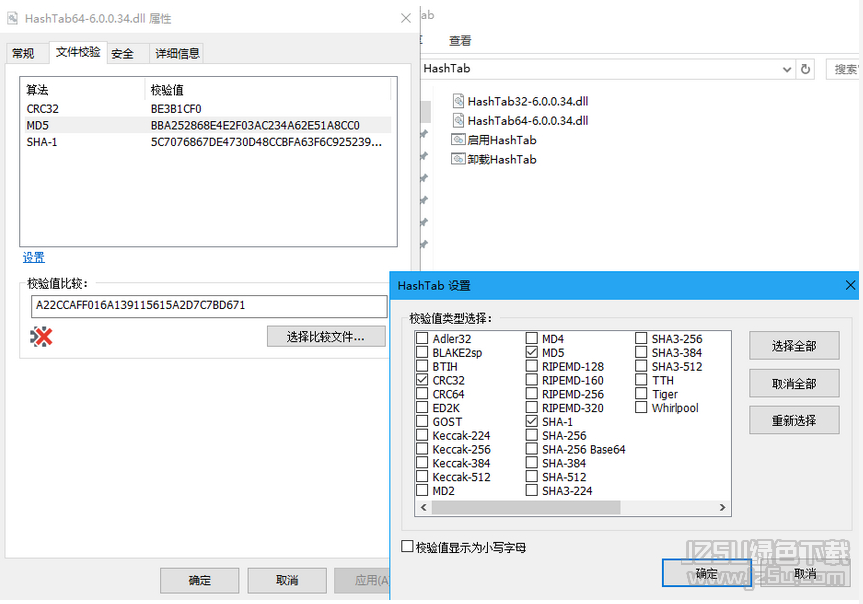Viewport: 863px width, 604px height.
Task: Enable the SHA-256 checkbox
Action: point(532,435)
